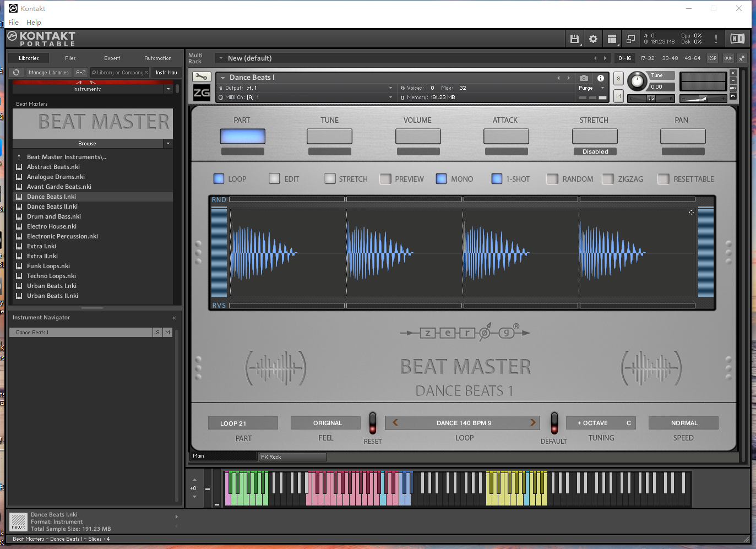Click the ZG instrument logo icon
756x549 pixels.
coord(202,93)
